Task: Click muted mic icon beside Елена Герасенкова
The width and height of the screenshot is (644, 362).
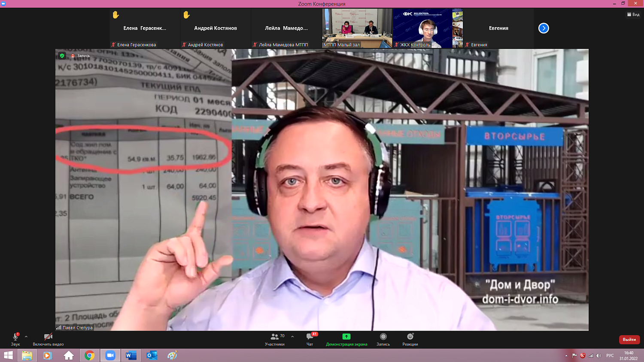Action: click(113, 45)
